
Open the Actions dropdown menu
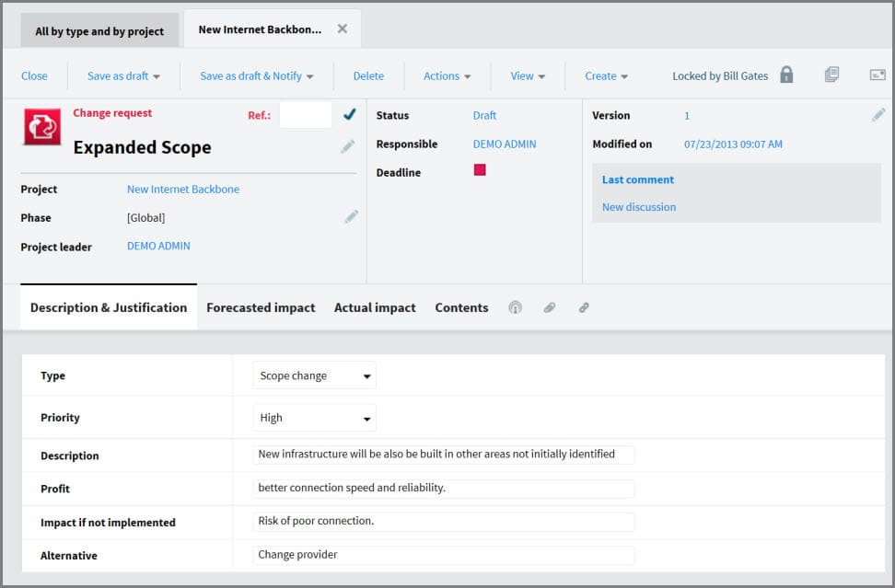(447, 75)
